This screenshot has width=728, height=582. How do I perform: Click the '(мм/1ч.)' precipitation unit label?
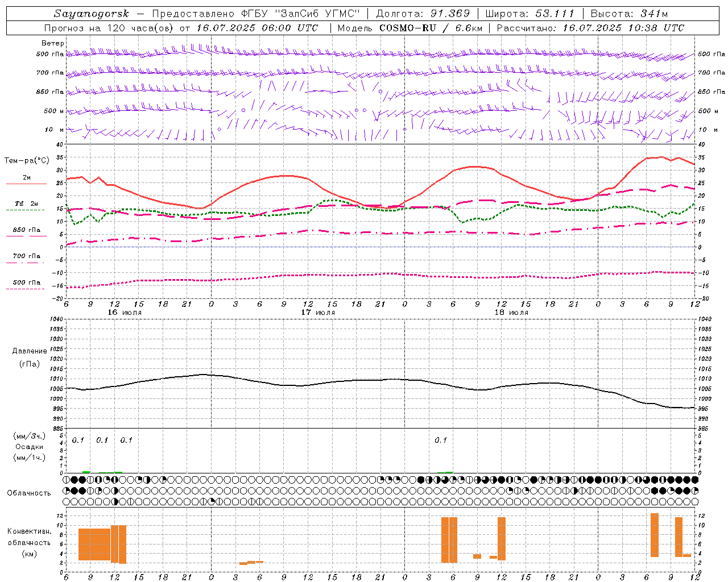[30, 458]
